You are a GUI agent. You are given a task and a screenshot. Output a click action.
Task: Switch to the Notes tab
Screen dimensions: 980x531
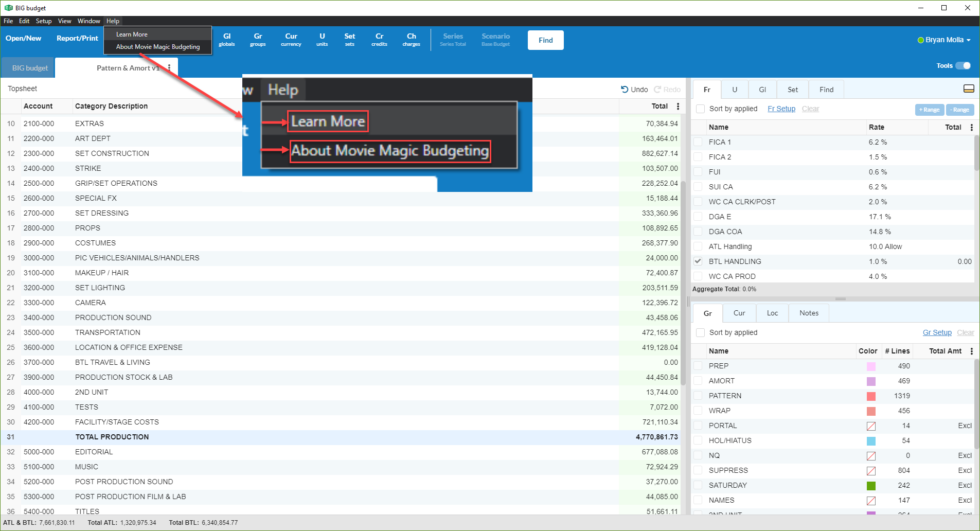809,313
